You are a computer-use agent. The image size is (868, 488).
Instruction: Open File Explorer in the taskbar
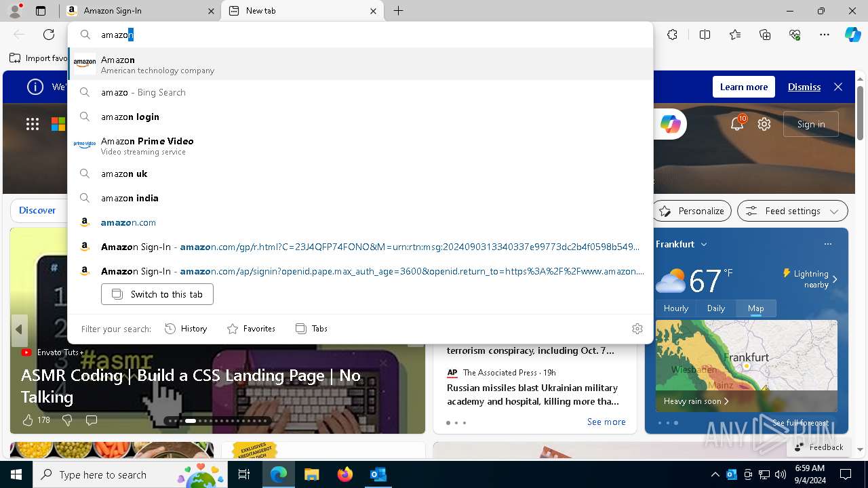coord(311,474)
